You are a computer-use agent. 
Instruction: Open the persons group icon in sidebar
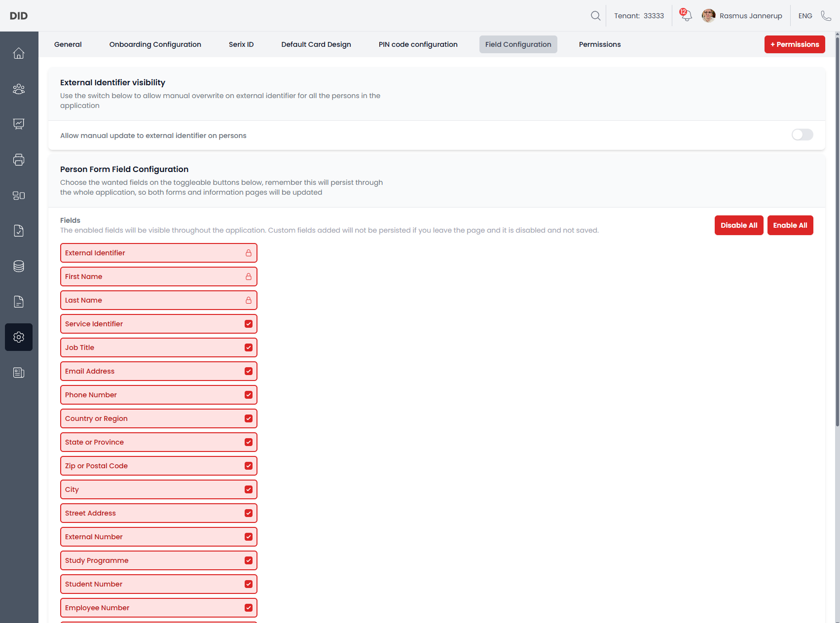coord(19,89)
